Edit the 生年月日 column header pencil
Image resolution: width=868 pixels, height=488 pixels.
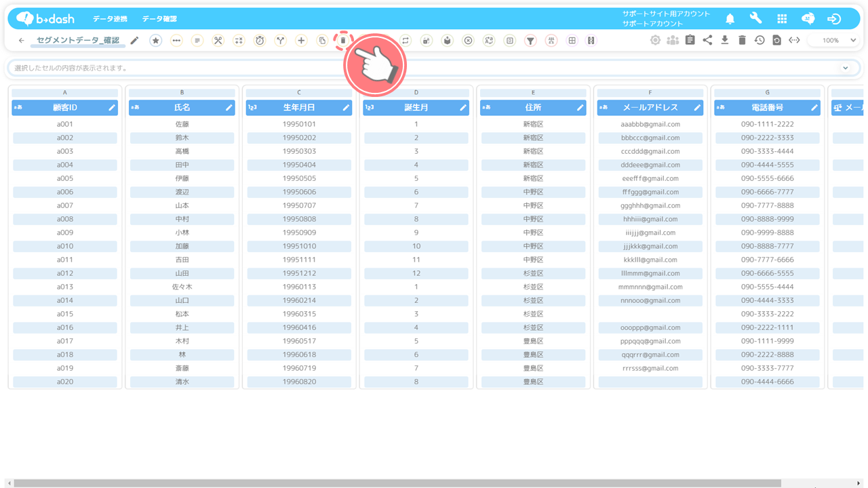(x=346, y=107)
